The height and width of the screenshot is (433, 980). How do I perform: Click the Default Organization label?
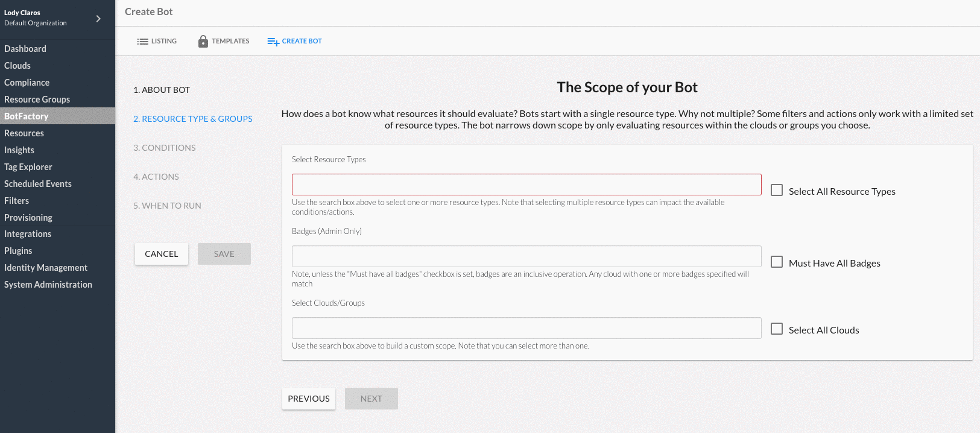point(36,23)
